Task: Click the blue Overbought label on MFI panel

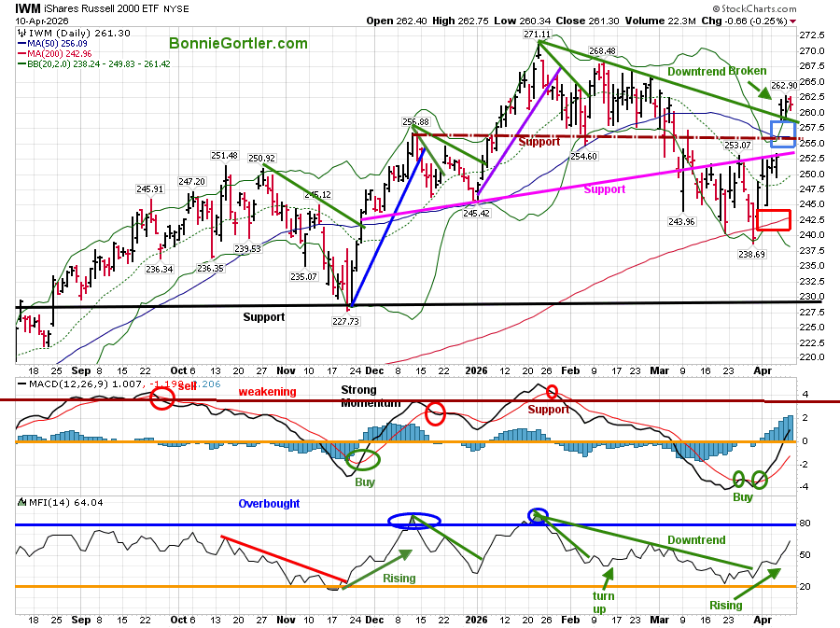Action: pos(269,504)
